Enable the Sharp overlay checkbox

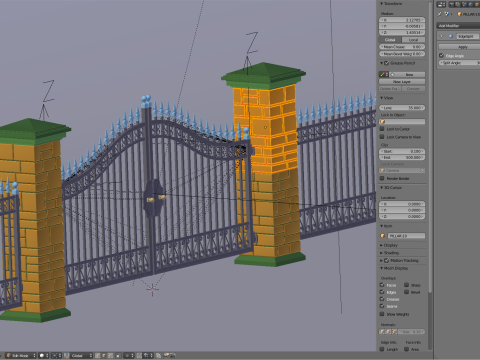[407, 285]
